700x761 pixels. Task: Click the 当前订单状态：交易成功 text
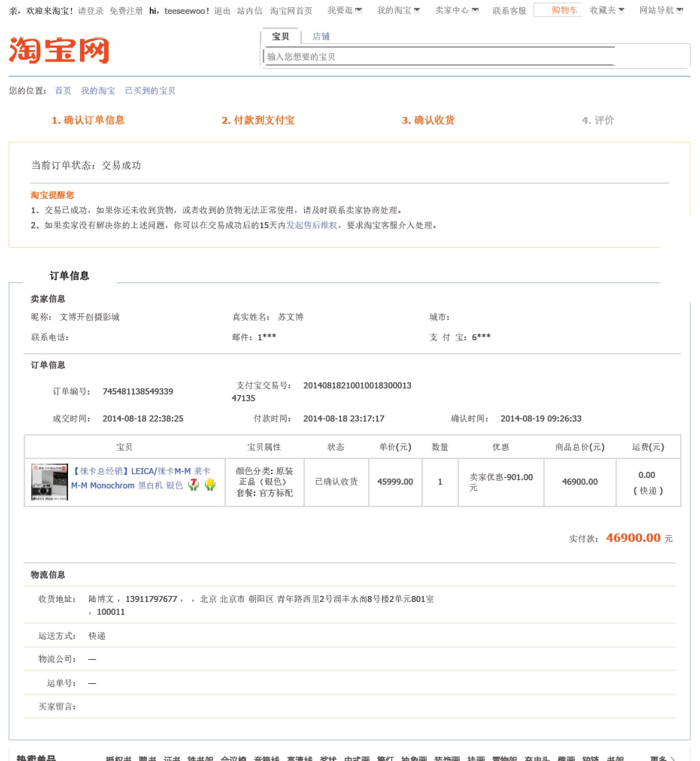pos(86,165)
